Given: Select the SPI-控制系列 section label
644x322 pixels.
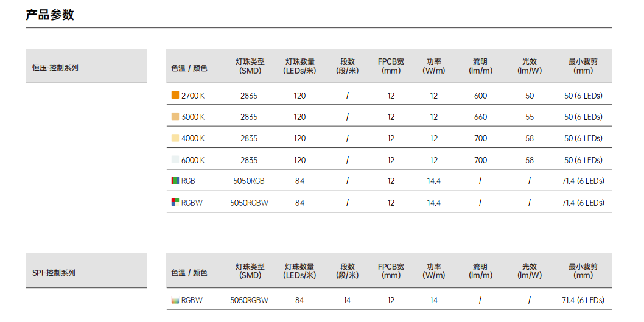Looking at the screenshot, I should pos(54,272).
